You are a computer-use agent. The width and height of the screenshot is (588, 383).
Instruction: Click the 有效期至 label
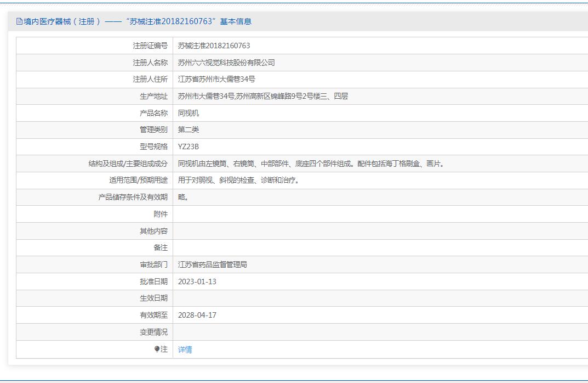pos(153,315)
